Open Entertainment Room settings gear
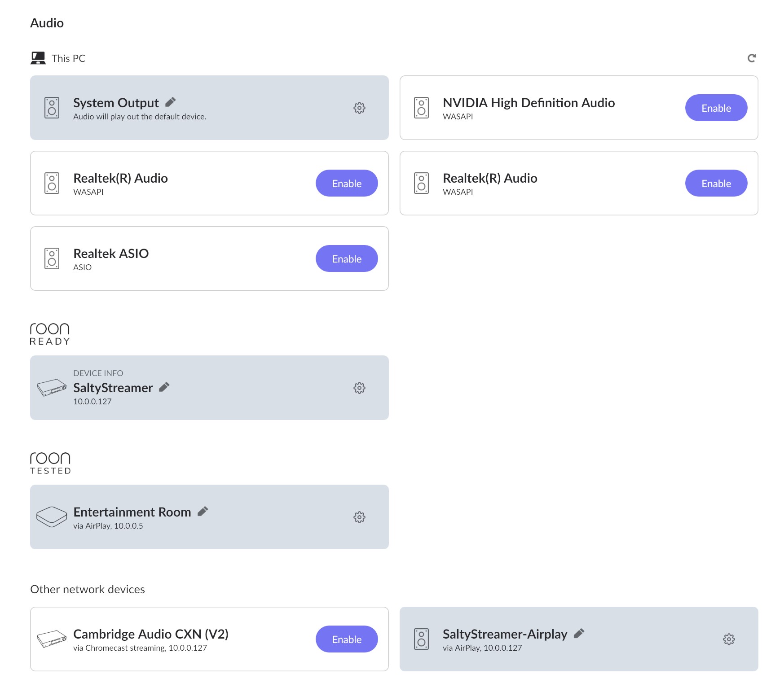 point(359,517)
